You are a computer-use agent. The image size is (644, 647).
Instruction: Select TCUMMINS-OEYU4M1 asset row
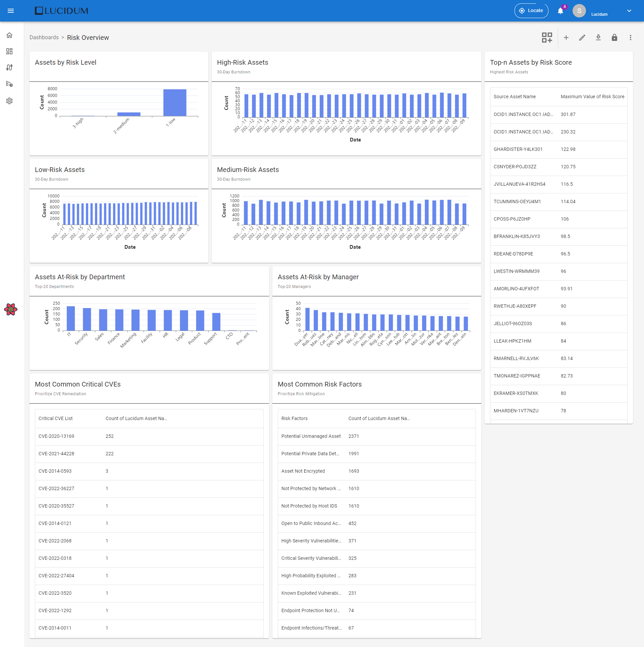pyautogui.click(x=558, y=202)
